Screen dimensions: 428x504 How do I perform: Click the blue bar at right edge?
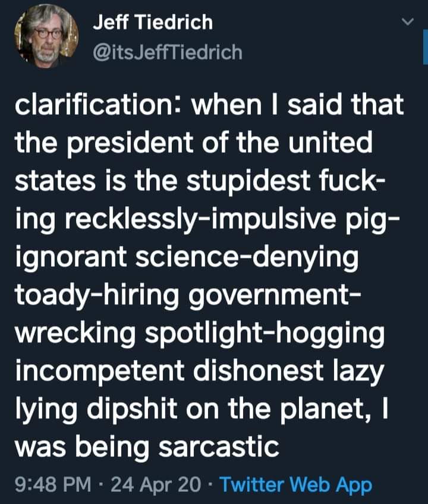(426, 47)
